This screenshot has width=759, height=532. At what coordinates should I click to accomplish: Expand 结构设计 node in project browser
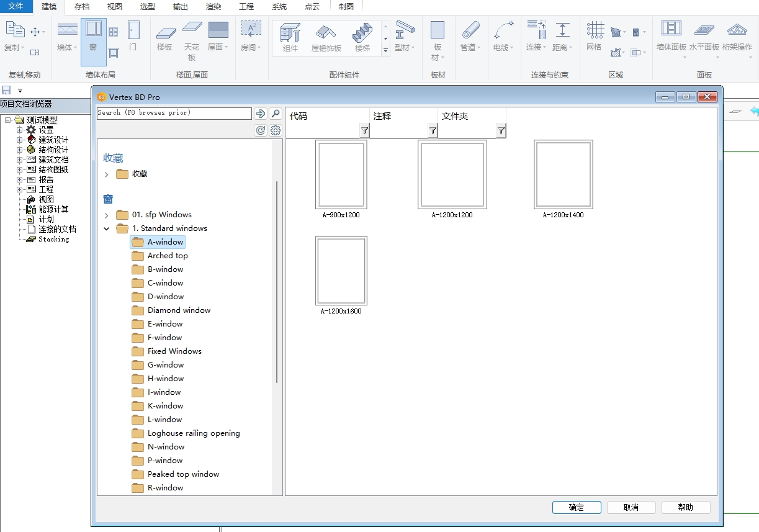coord(20,150)
